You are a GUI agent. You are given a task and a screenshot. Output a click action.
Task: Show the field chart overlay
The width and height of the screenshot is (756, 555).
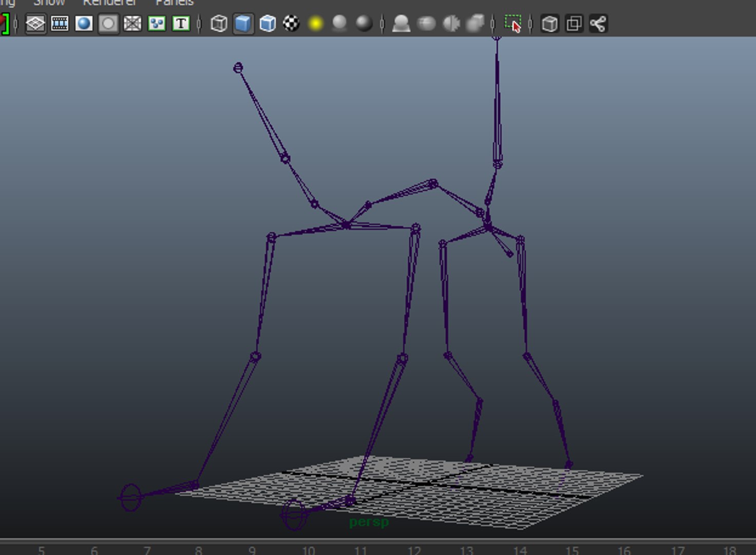pyautogui.click(x=133, y=24)
